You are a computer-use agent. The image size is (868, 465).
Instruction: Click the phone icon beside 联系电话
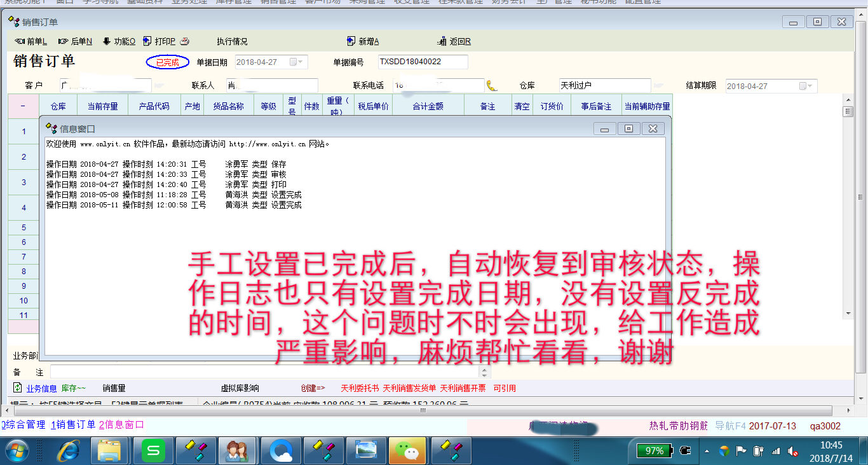coord(492,86)
